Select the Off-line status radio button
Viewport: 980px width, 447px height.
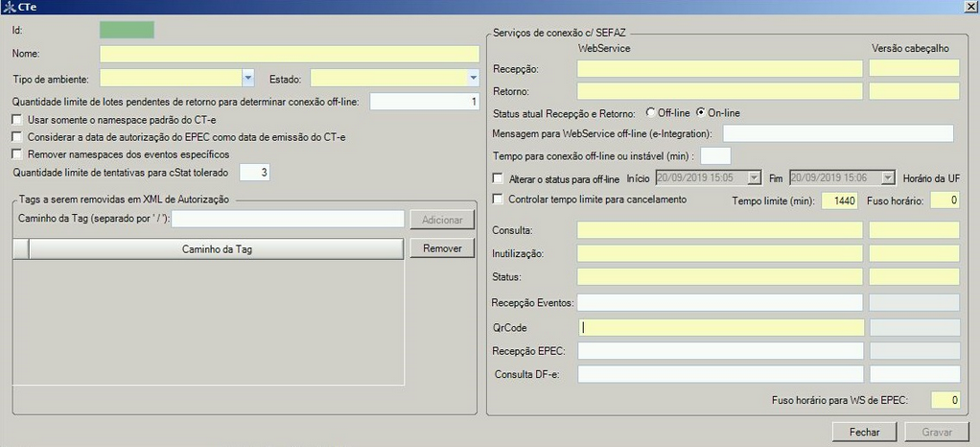(x=650, y=112)
